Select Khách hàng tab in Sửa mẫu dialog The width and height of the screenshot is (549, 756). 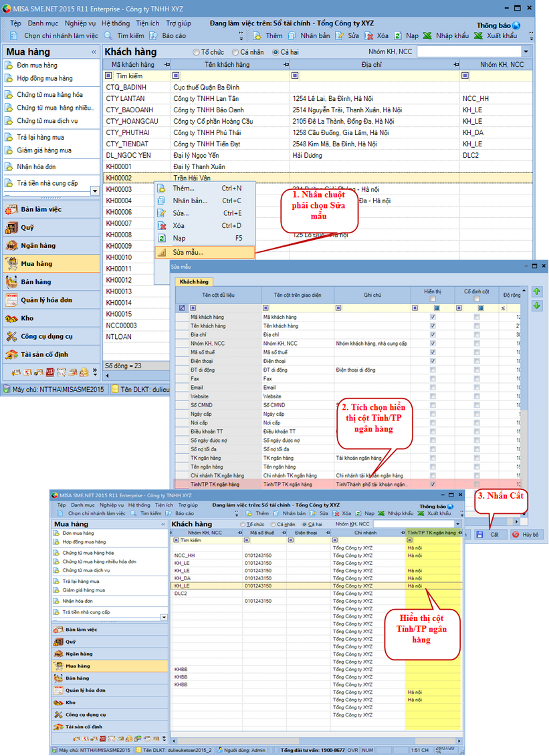point(194,281)
